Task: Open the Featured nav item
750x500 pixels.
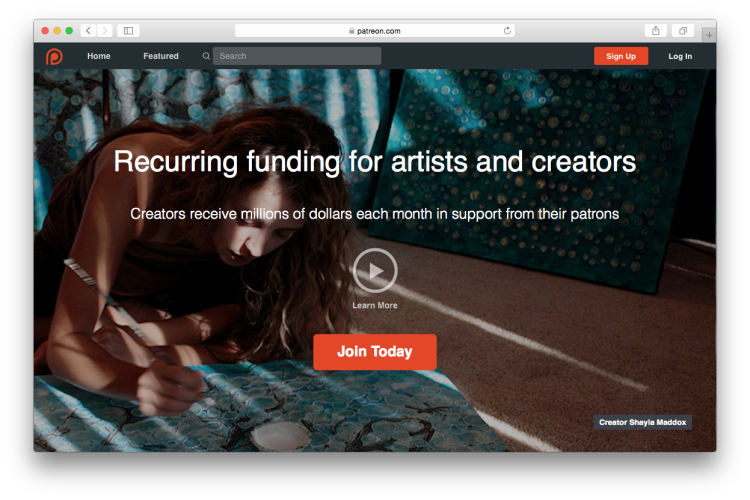Action: click(x=161, y=56)
